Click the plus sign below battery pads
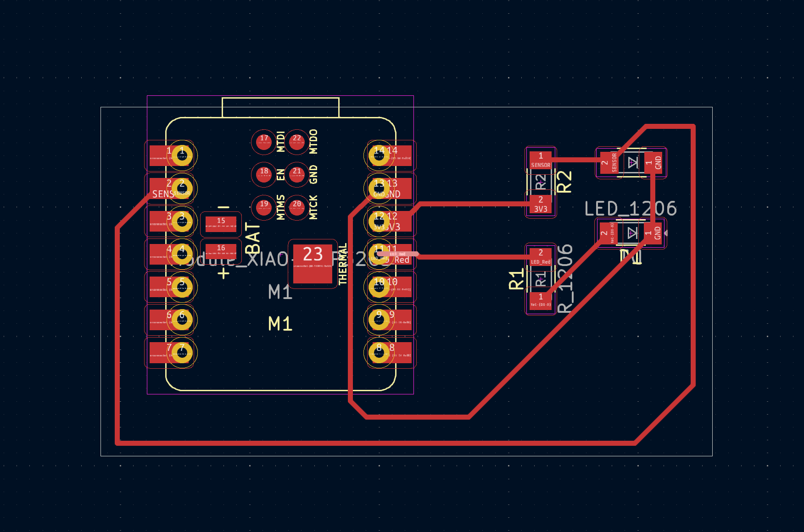804x532 pixels. [223, 273]
